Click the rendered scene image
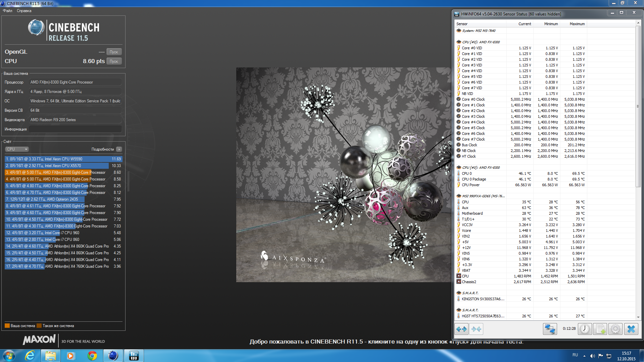Viewport: 644px width, 362px height. tap(344, 175)
